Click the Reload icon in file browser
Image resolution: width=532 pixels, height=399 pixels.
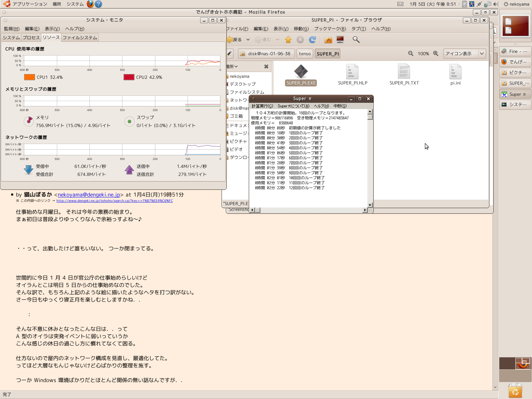[313, 40]
